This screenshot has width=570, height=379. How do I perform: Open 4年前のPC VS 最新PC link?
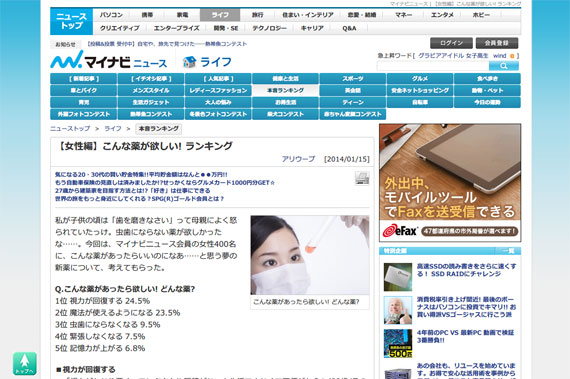(465, 336)
